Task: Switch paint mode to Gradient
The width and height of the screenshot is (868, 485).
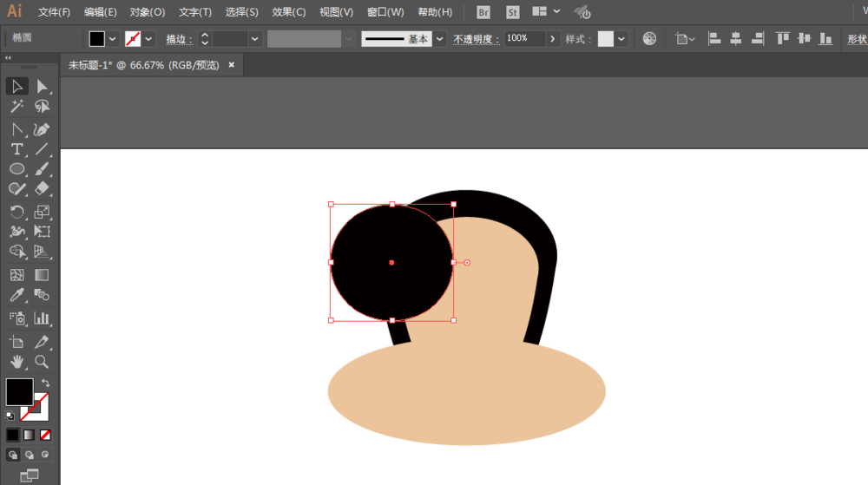Action: (29, 436)
